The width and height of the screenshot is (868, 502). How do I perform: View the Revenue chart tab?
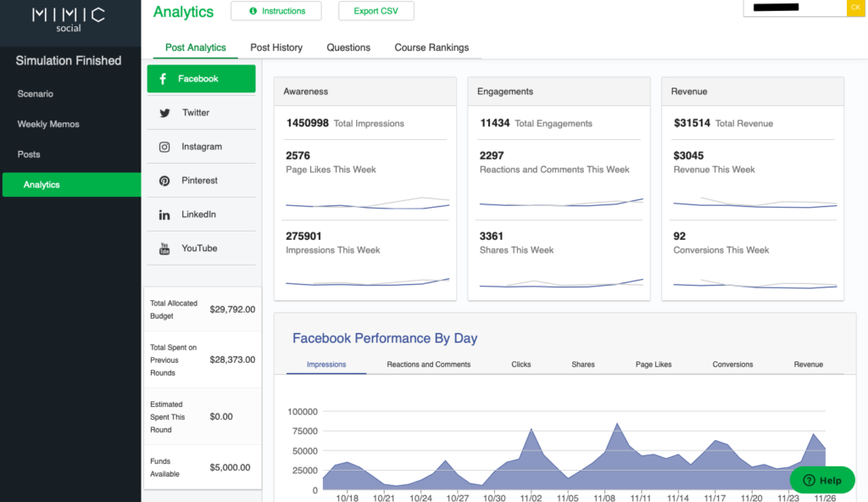click(808, 365)
